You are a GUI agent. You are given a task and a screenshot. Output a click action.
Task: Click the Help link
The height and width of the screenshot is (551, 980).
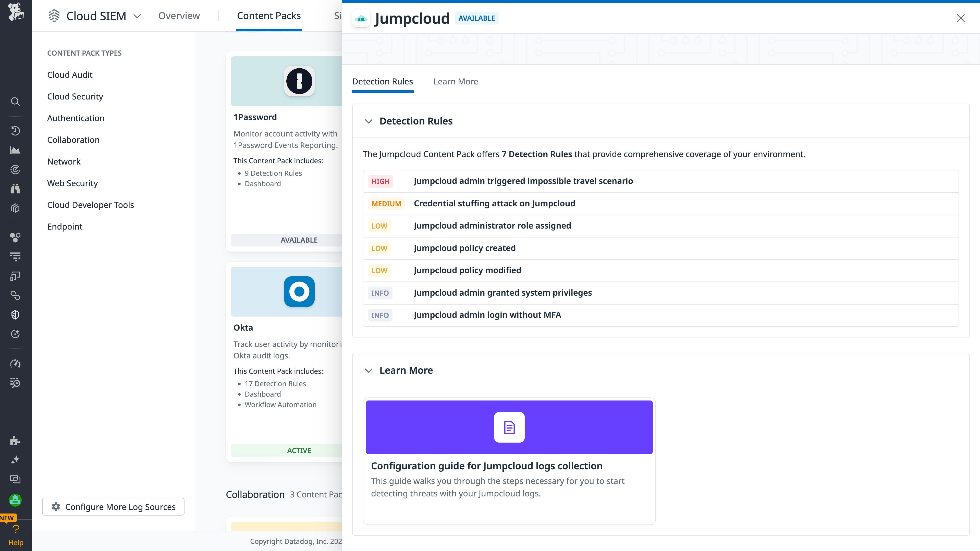(16, 542)
